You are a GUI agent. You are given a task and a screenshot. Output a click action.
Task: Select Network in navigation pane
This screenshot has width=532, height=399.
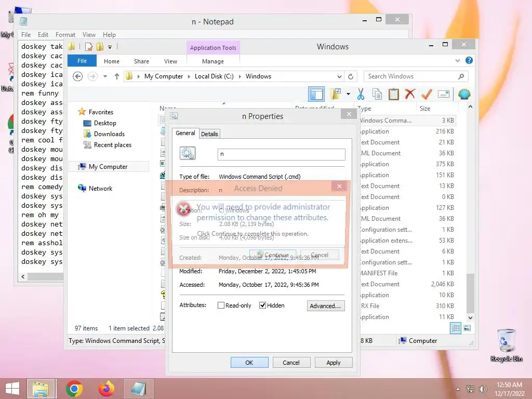(x=96, y=188)
